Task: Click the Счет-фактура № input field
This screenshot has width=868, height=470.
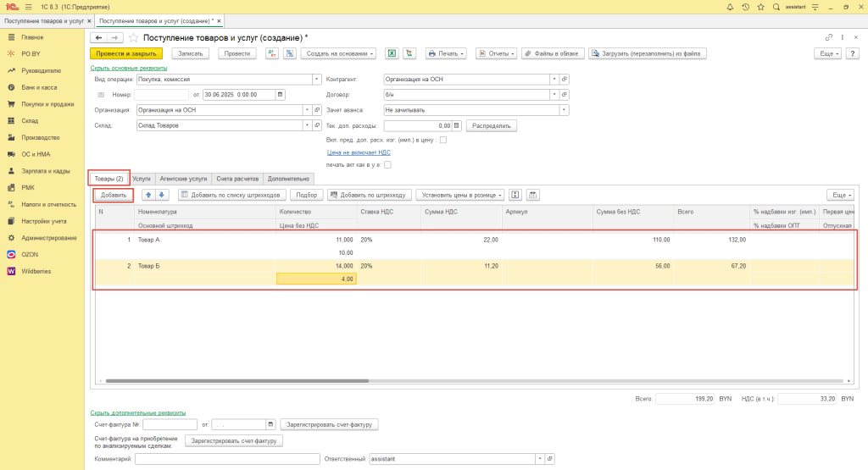Action: [x=170, y=424]
